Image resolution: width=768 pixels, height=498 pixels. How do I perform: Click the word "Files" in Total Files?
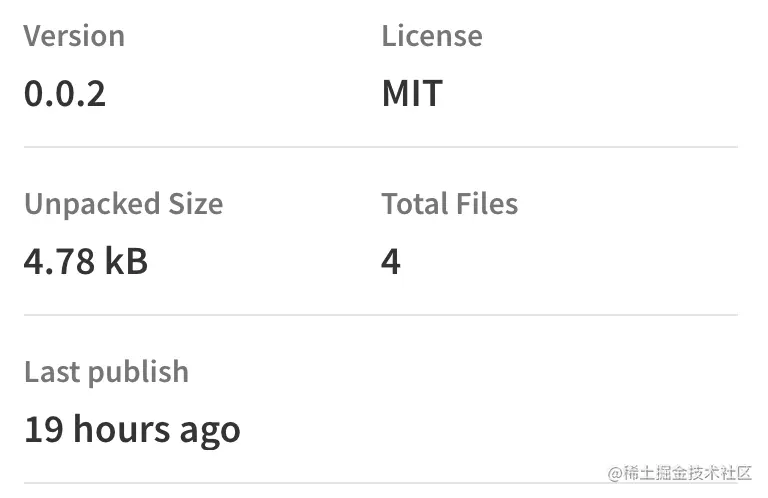[x=484, y=204]
